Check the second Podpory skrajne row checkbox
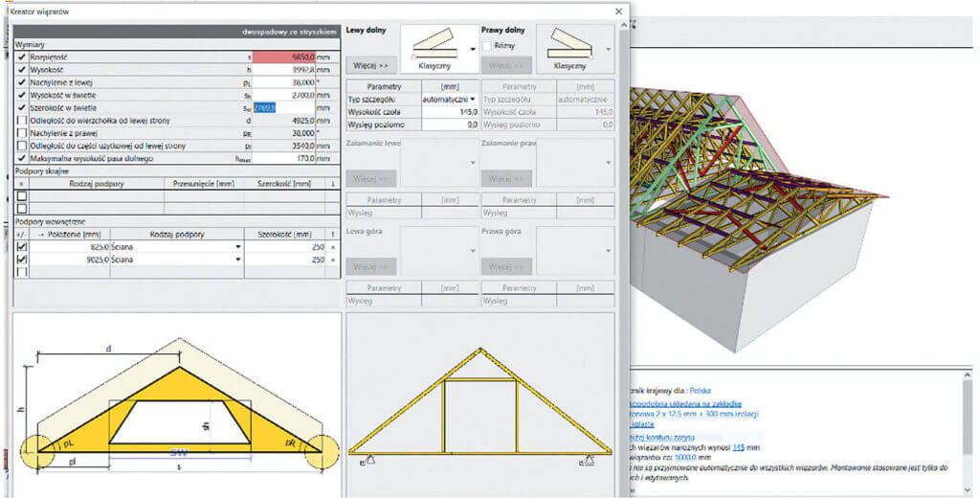 (22, 208)
